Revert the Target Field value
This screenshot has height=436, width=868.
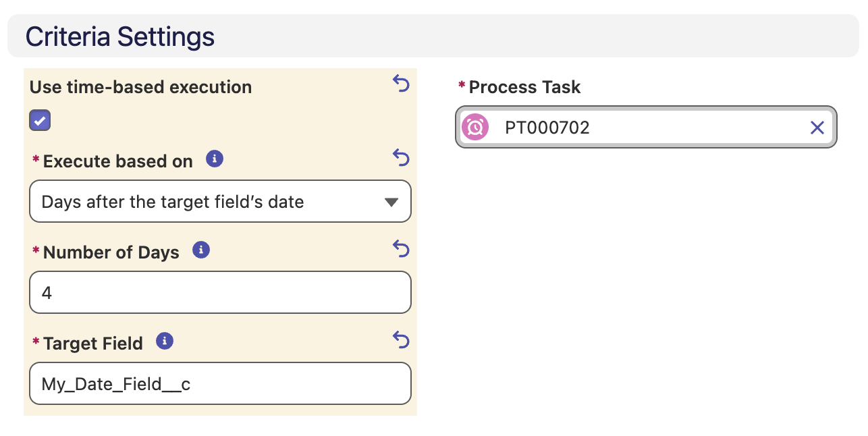pos(401,340)
